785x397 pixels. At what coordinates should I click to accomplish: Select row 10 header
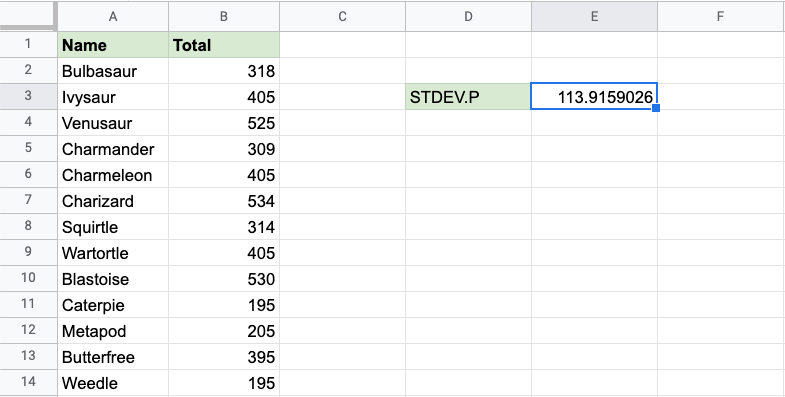pyautogui.click(x=29, y=279)
